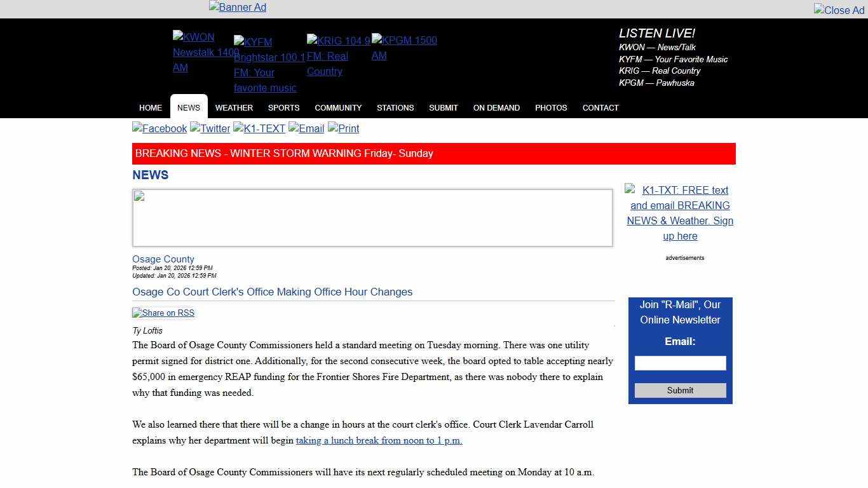Email this article
The height and width of the screenshot is (488, 868).
(x=306, y=128)
